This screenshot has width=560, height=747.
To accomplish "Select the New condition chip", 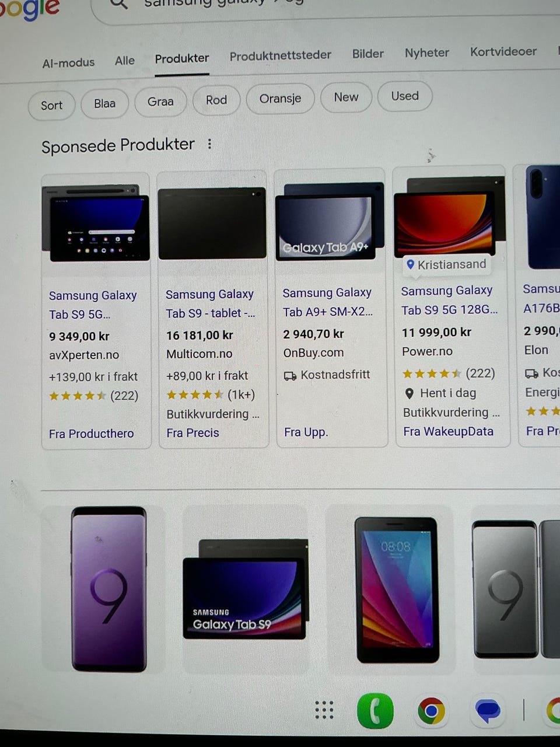I will tap(346, 97).
